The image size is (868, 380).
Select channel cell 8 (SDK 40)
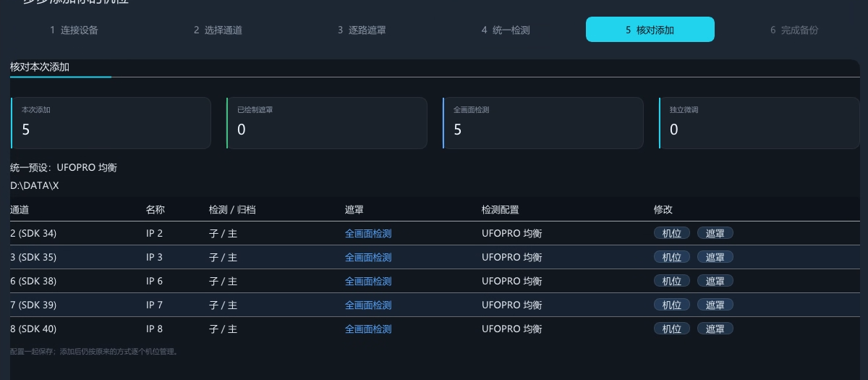[33, 329]
